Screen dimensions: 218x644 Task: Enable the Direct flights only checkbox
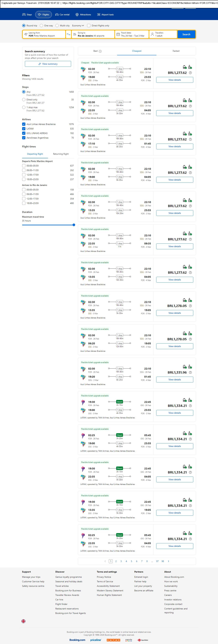coord(89,26)
